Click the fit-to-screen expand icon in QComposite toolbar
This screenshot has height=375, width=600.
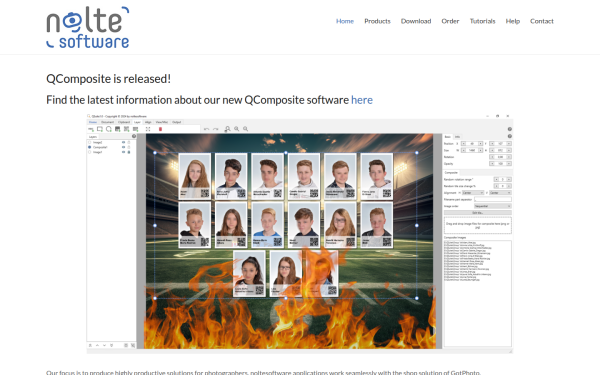[x=148, y=129]
